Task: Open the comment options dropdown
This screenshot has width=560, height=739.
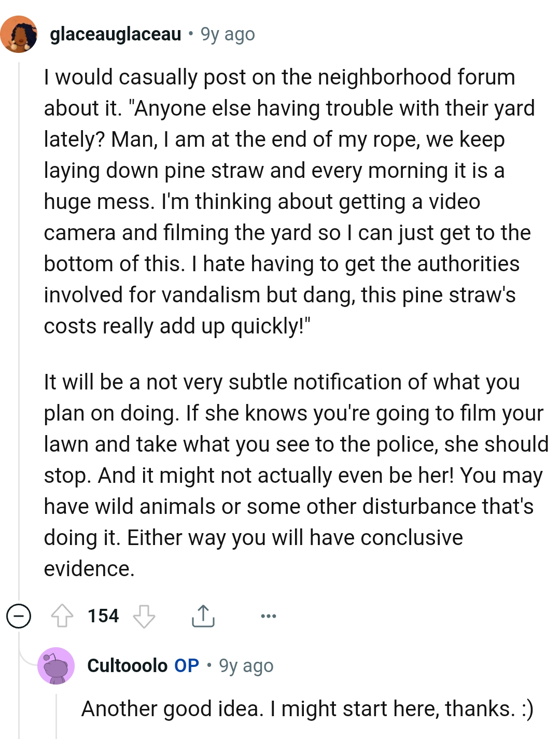Action: coord(268,616)
